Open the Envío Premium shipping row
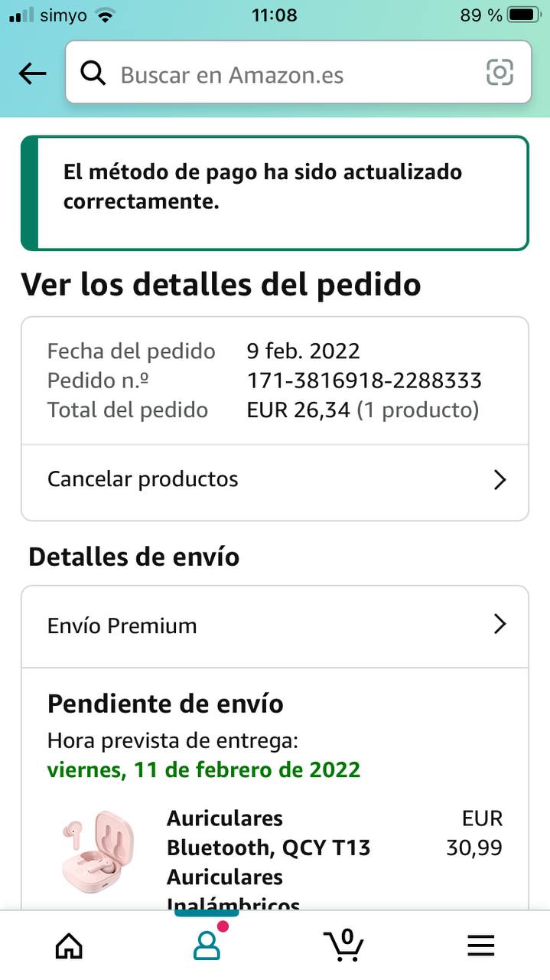The height and width of the screenshot is (980, 550). click(275, 626)
